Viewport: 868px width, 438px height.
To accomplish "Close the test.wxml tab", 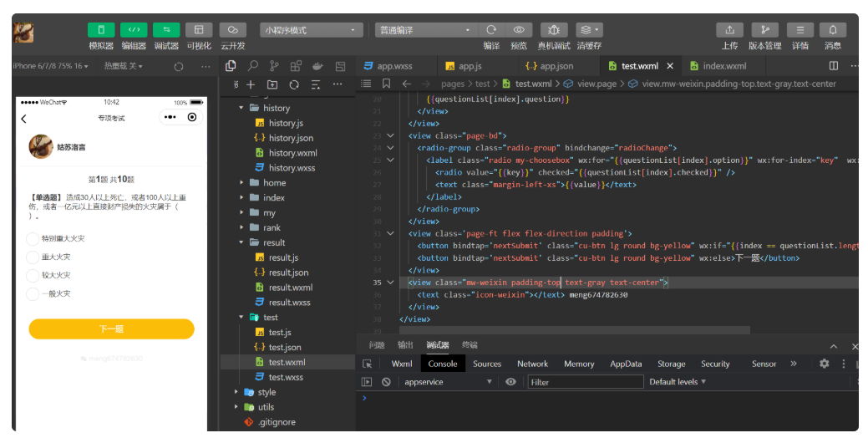I will [x=670, y=66].
